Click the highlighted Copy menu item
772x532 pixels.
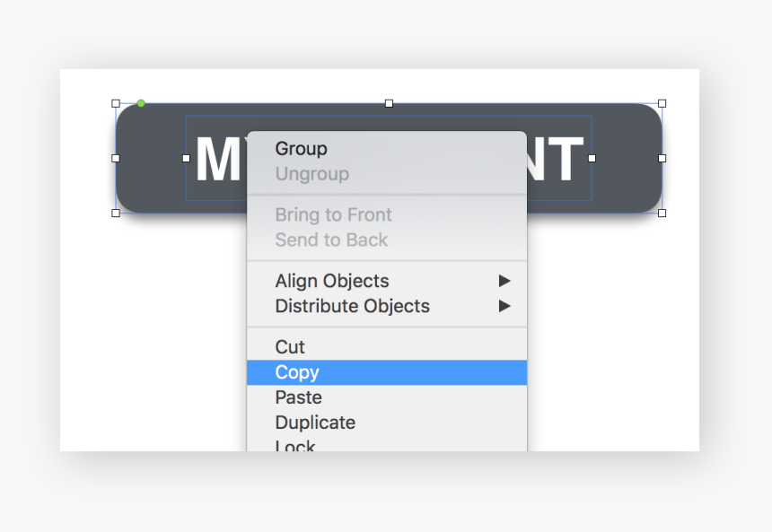(297, 372)
